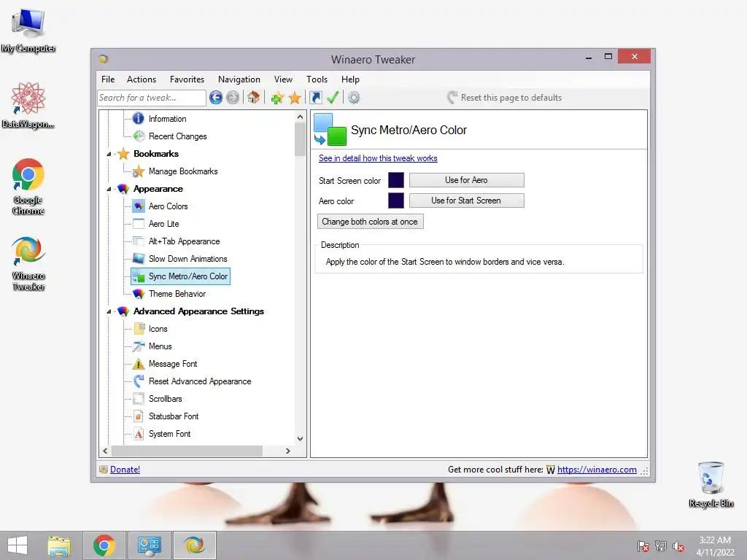The height and width of the screenshot is (560, 747).
Task: Click tree scrollbar up arrow
Action: [x=300, y=117]
